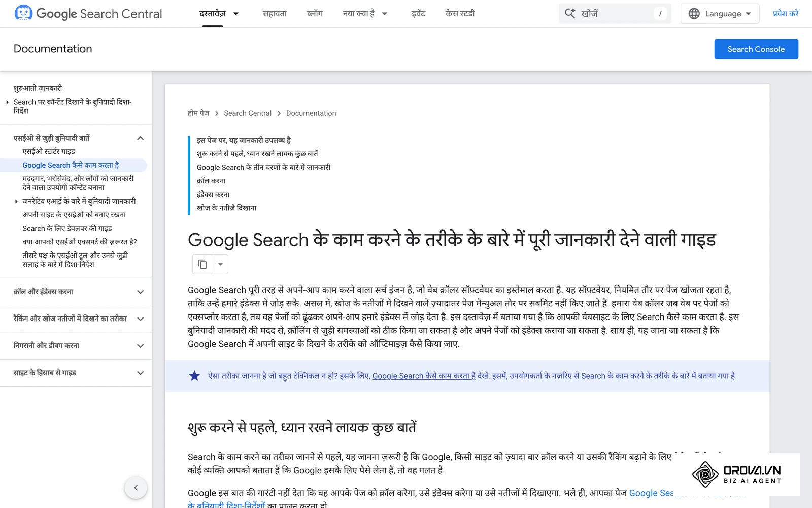This screenshot has width=812, height=508.
Task: Collapse the sidebar with the chevron button
Action: click(x=136, y=488)
